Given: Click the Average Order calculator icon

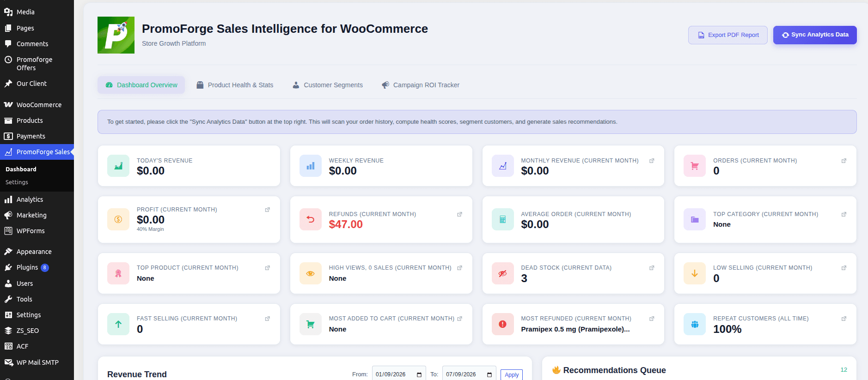Looking at the screenshot, I should [x=503, y=219].
